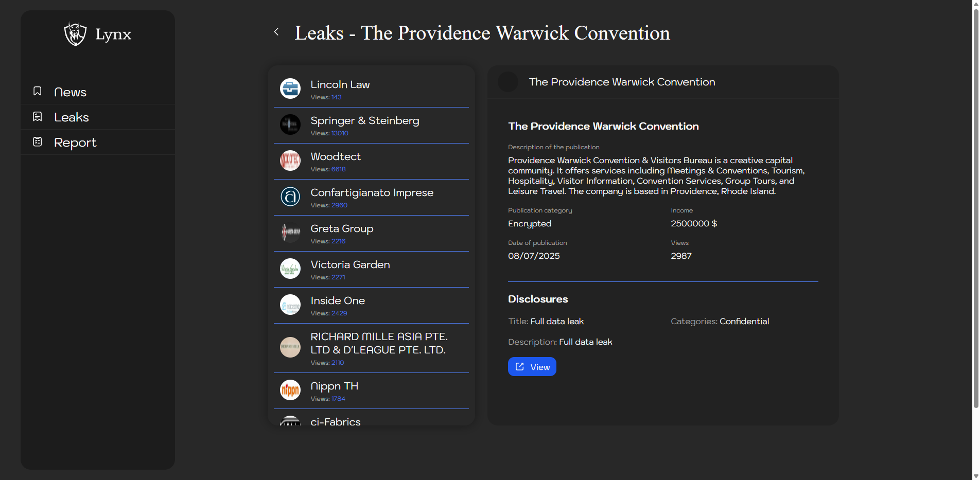980x480 pixels.
Task: Click the Nippn TH orange logo
Action: (x=290, y=390)
